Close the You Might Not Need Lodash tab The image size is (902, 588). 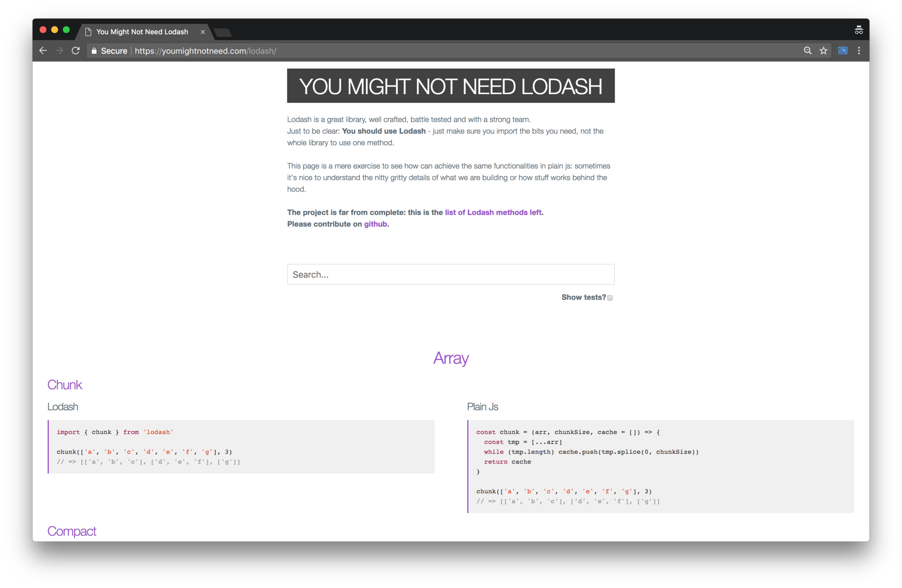(x=203, y=32)
